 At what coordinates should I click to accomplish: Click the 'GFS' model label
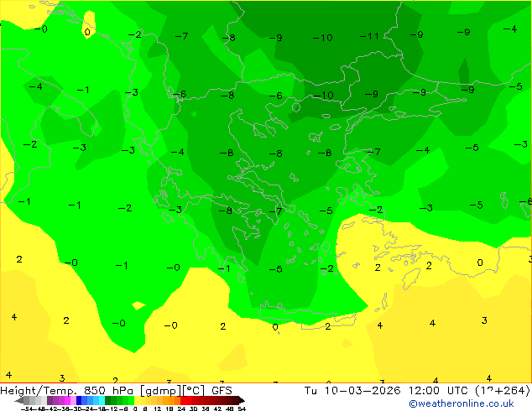pos(222,391)
